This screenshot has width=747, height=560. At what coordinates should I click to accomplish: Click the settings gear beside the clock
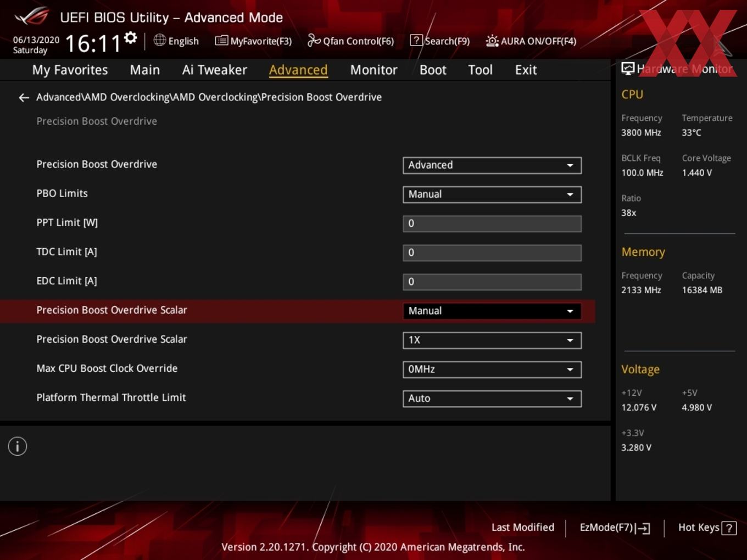coord(131,38)
